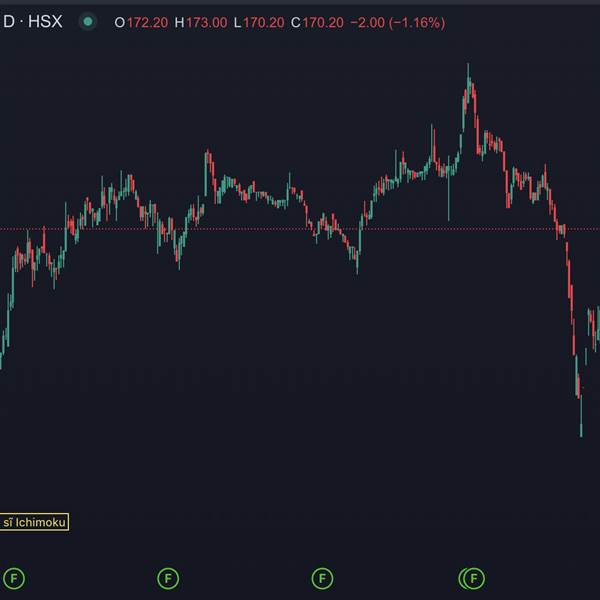Click the green market status dot
Screen dimensions: 600x600
pyautogui.click(x=88, y=22)
